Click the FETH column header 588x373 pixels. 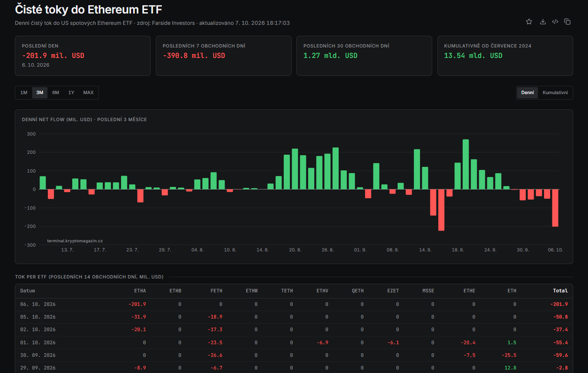pos(216,291)
